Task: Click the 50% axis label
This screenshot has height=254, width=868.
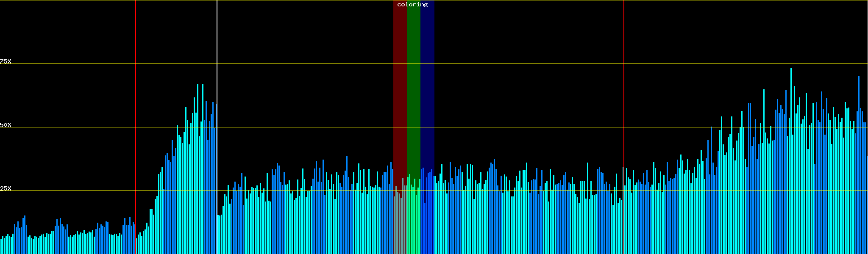Action: point(6,125)
